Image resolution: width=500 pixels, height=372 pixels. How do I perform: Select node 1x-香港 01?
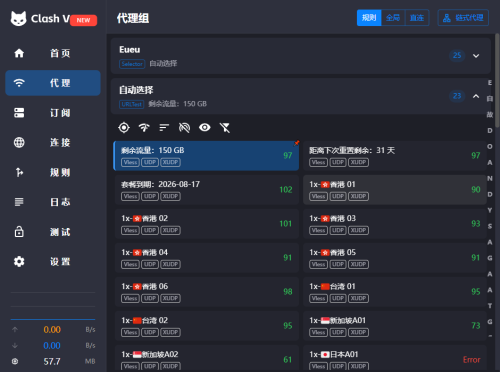[395, 190]
